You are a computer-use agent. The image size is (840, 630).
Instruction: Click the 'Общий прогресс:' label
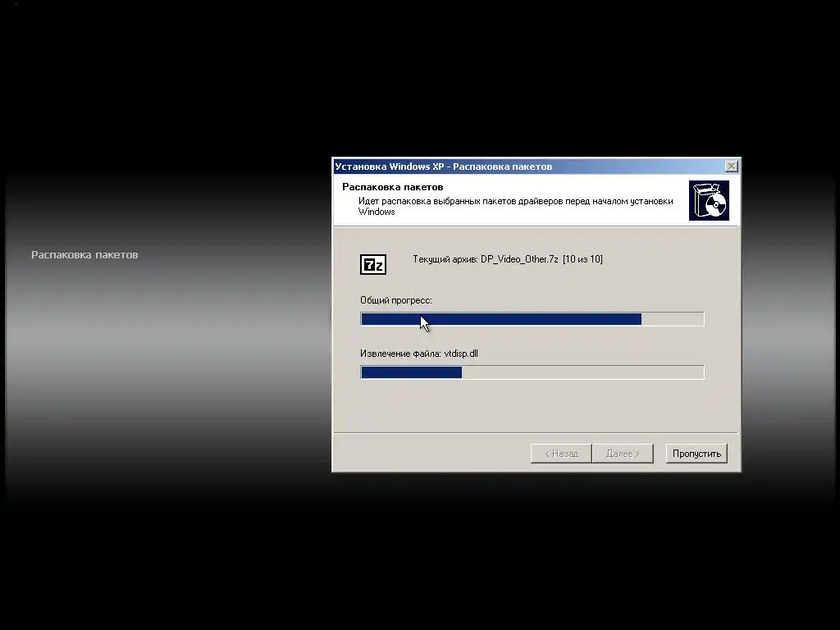click(x=396, y=300)
